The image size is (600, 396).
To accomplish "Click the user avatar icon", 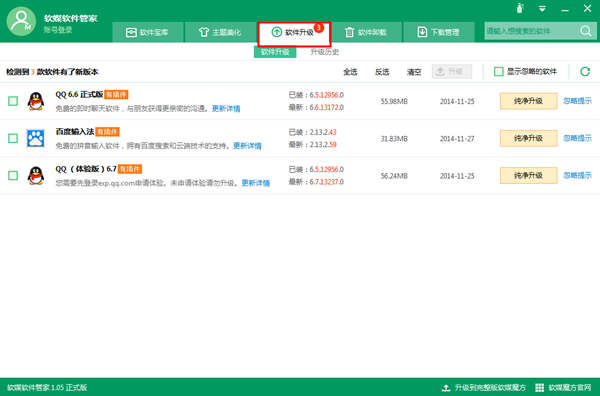I will coord(21,21).
